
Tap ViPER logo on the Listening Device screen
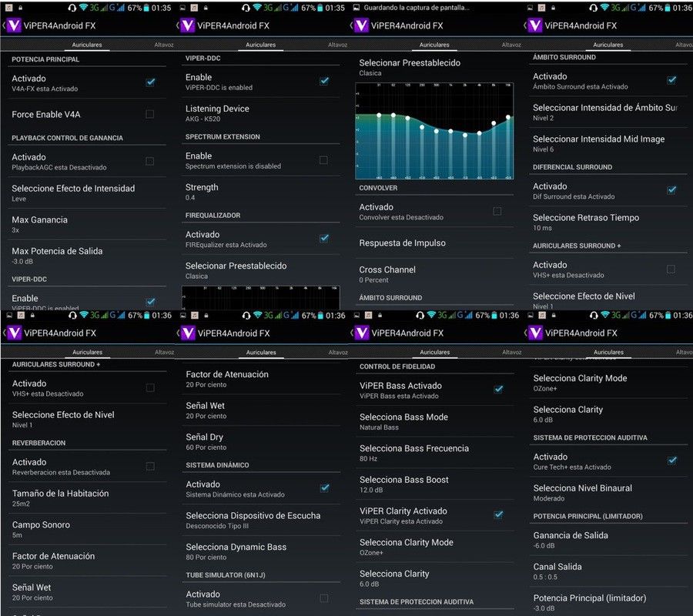(x=187, y=25)
